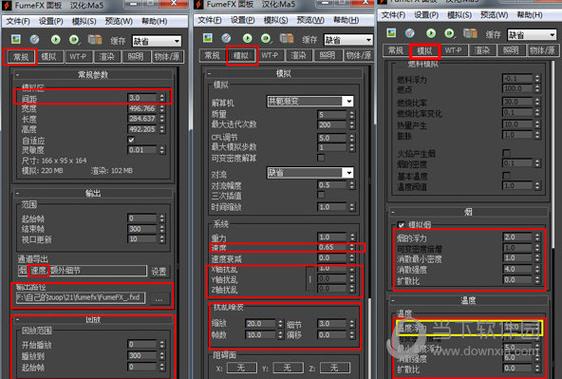Open the 对流 dropdown
This screenshot has width=562, height=379.
[x=310, y=173]
